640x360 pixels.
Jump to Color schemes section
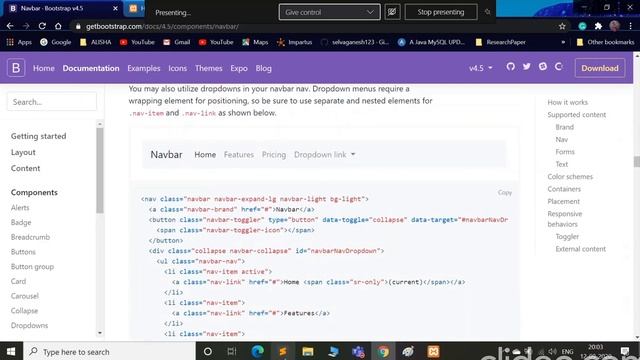[x=570, y=177]
